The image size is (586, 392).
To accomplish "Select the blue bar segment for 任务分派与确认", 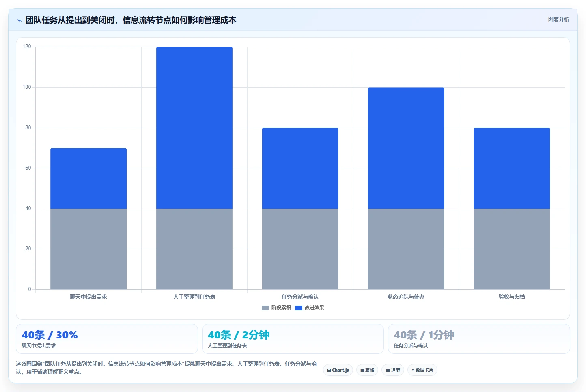I will point(300,168).
